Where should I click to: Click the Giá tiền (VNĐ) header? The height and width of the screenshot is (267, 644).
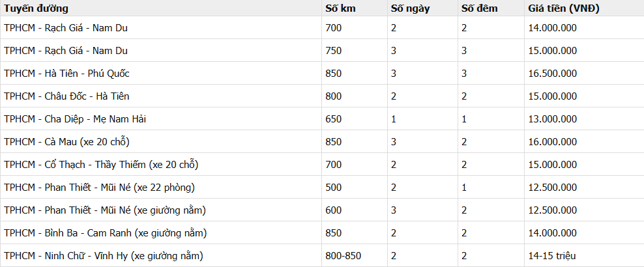coord(564,8)
